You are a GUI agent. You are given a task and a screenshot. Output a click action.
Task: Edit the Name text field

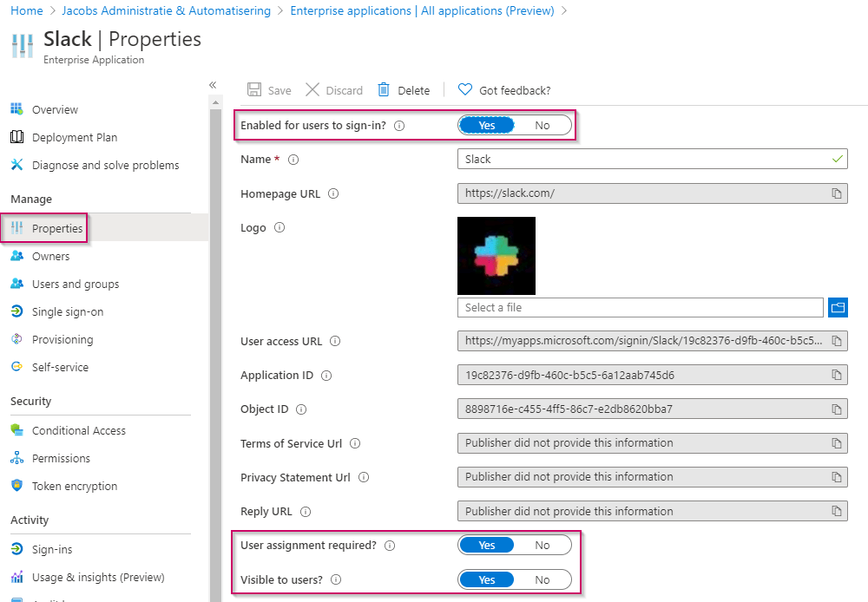[642, 160]
